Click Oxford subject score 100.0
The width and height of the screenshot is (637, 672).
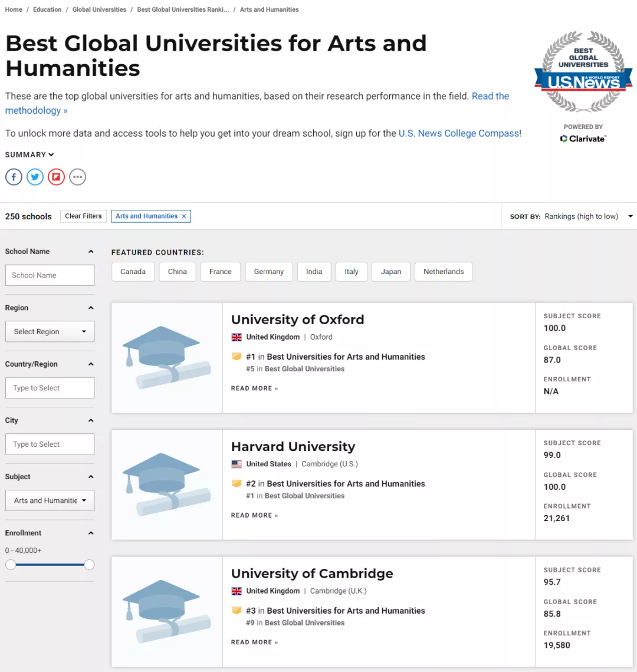(x=554, y=328)
